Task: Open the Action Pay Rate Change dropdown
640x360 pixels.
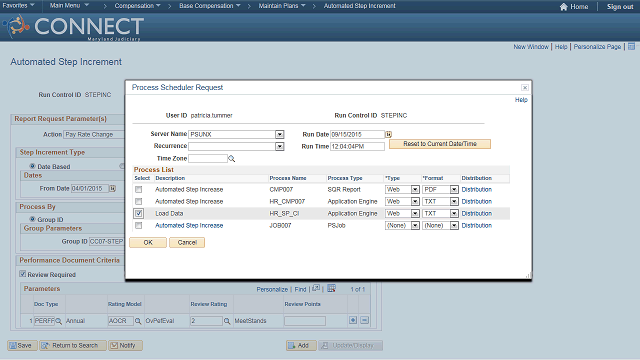Action: click(x=94, y=134)
